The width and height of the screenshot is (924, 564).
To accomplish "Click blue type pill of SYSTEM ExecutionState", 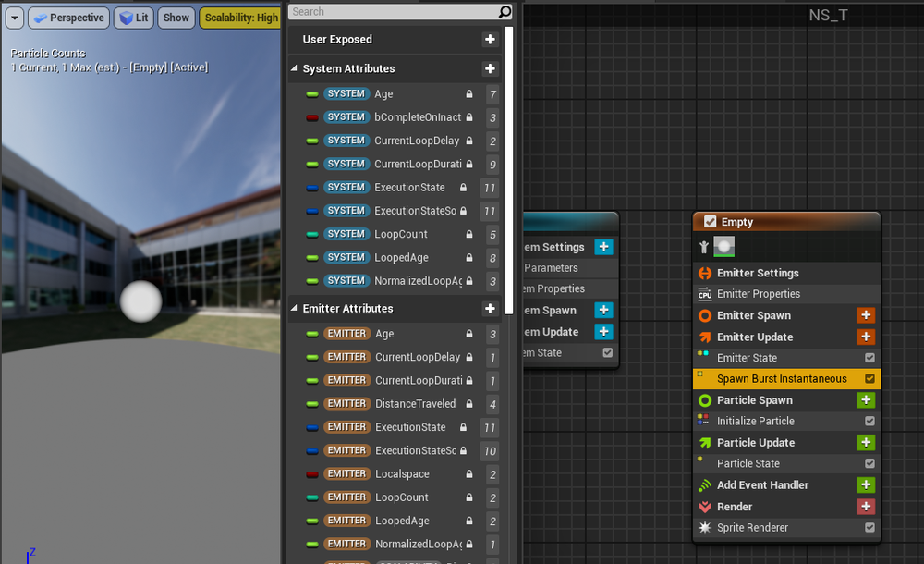I will [x=312, y=188].
